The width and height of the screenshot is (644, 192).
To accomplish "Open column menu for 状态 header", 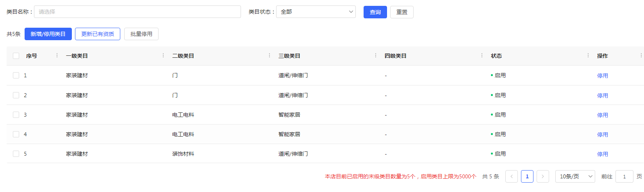I will 588,55.
